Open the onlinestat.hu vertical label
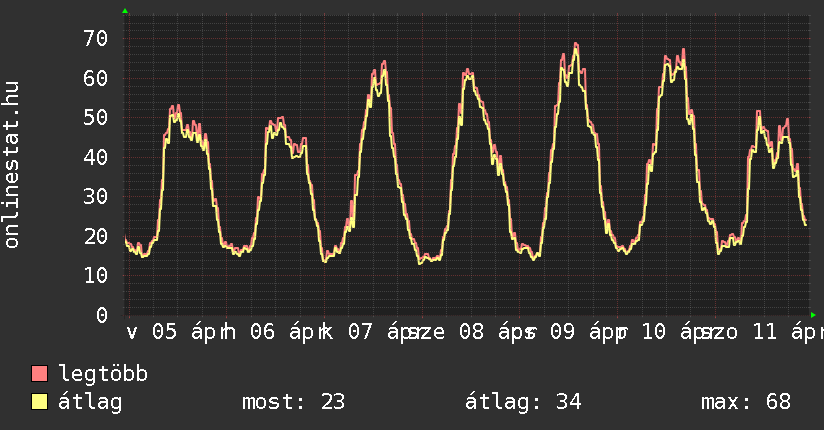 coord(12,165)
